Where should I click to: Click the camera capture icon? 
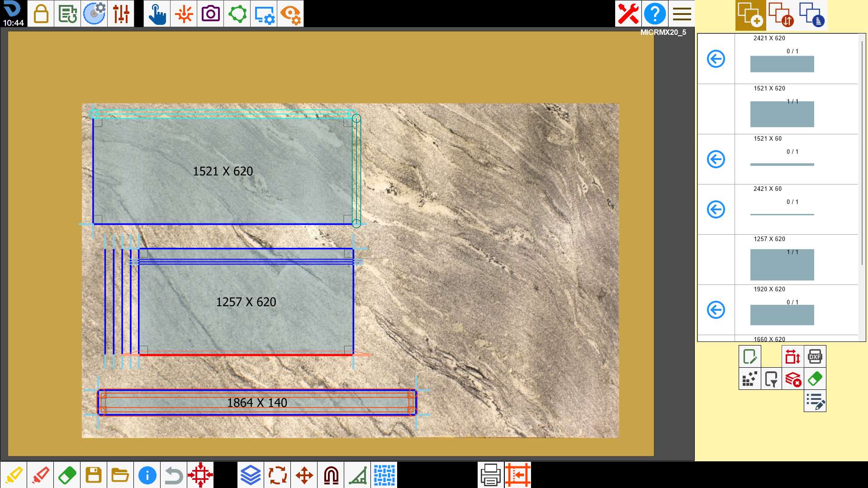(x=210, y=14)
